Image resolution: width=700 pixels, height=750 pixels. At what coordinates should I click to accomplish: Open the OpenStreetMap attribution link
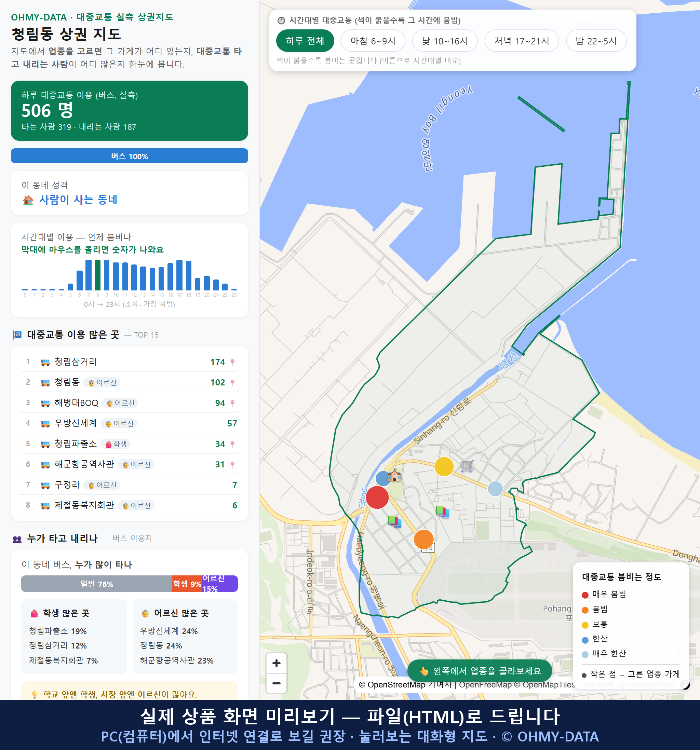pyautogui.click(x=392, y=685)
